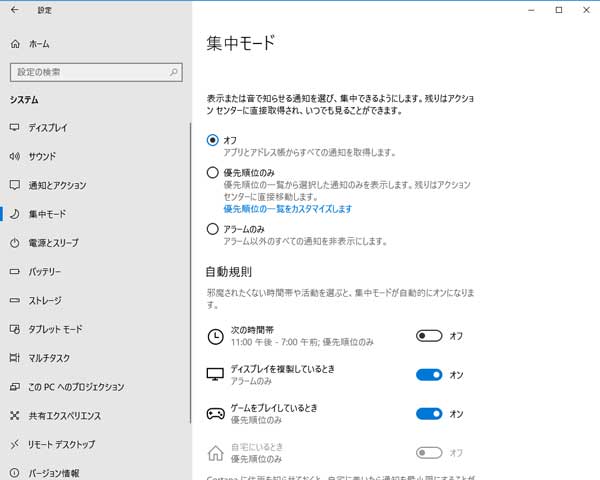Select the アラームのみ radio button
600x480 pixels.
point(213,229)
